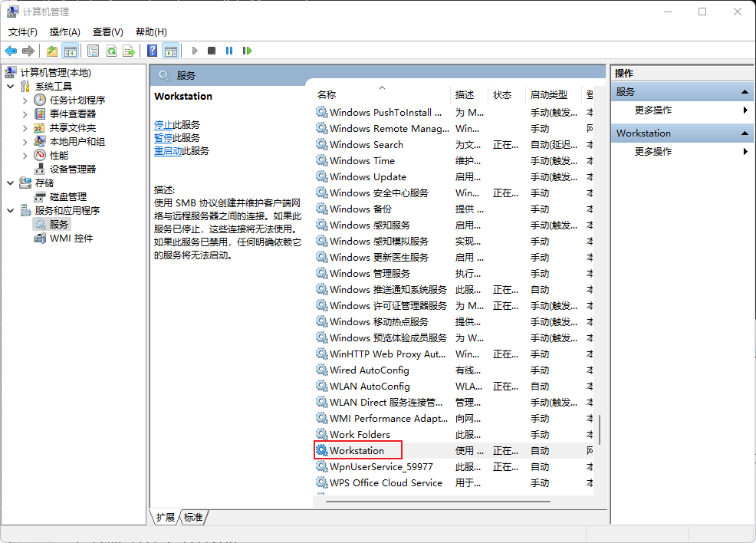Expand 本地用户和组 tree node
This screenshot has width=756, height=543.
25,142
